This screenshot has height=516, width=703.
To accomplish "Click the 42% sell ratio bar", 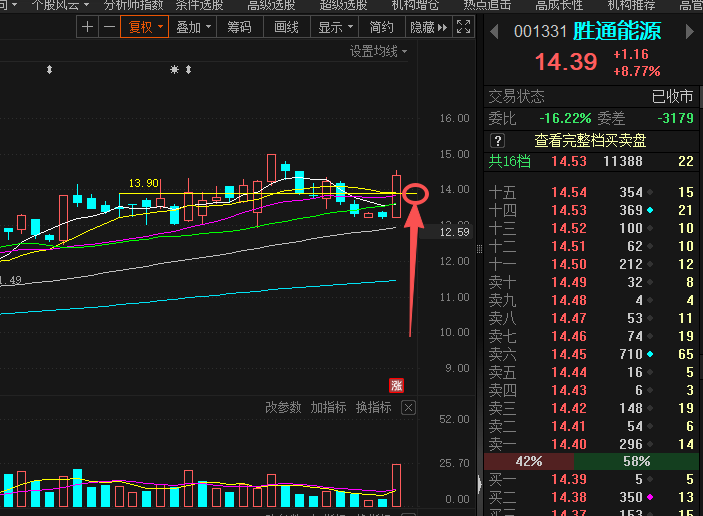I will pos(529,461).
